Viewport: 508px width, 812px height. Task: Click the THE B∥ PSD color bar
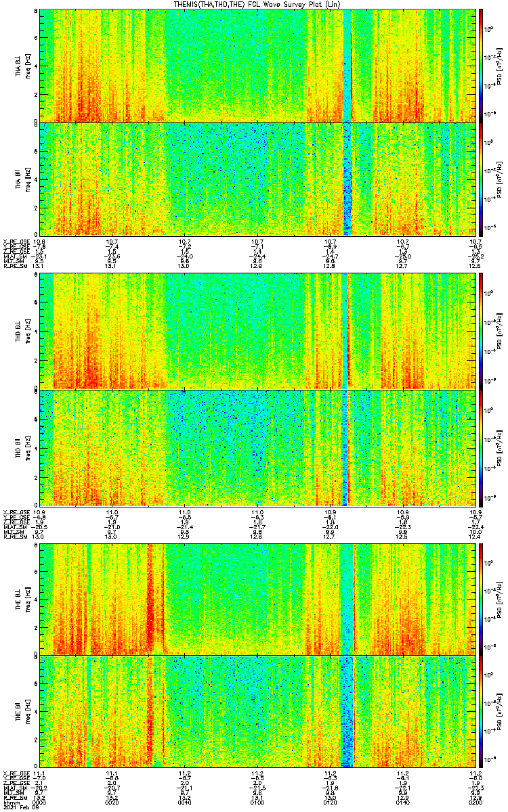click(481, 712)
